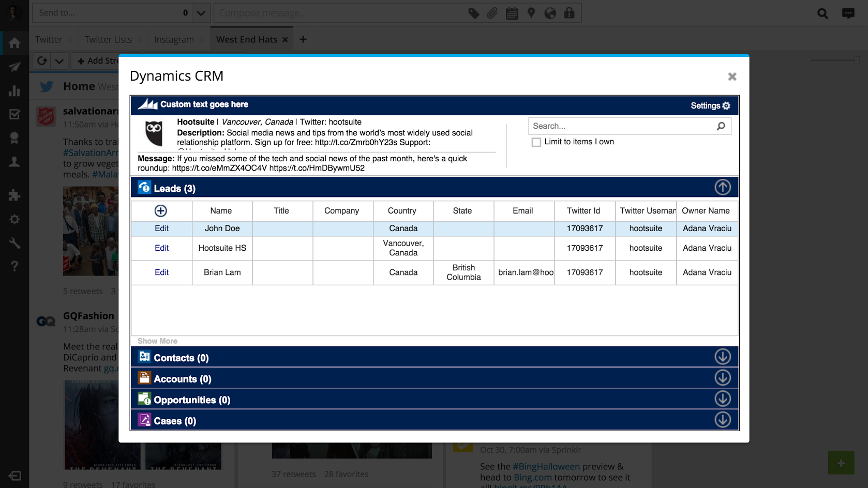Click the #BingHalloween hashtag link
The image size is (868, 488).
pos(546,467)
